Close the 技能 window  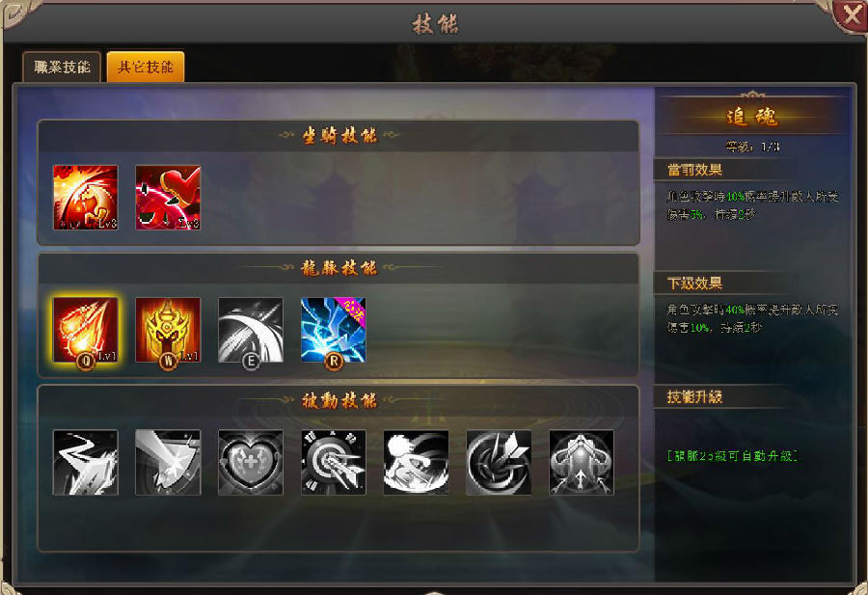click(852, 15)
